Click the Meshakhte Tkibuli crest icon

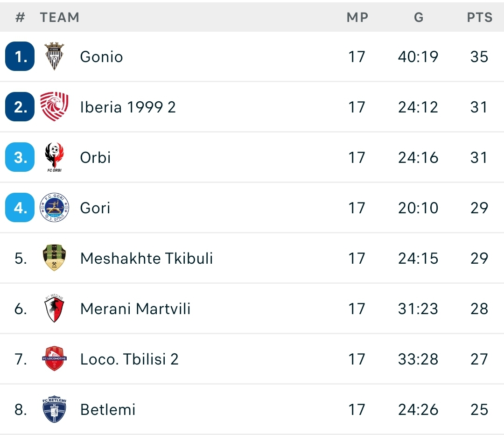click(x=54, y=258)
